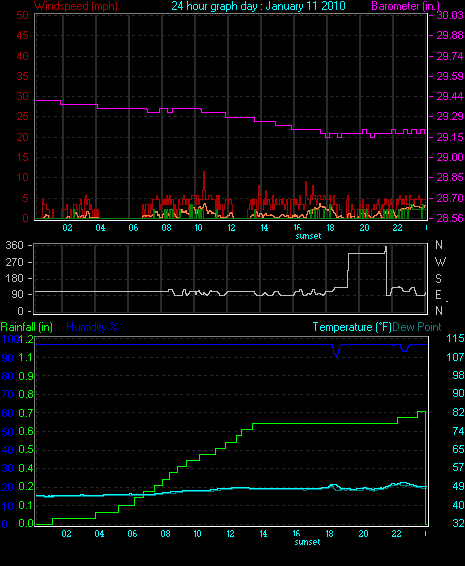
Task: Click the 'Rainfall (in)' legend label
Action: [27, 327]
